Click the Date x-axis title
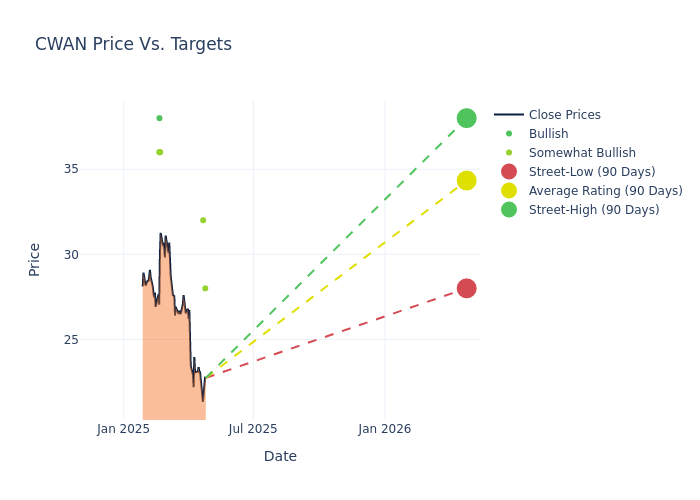The height and width of the screenshot is (500, 700). pyautogui.click(x=280, y=457)
